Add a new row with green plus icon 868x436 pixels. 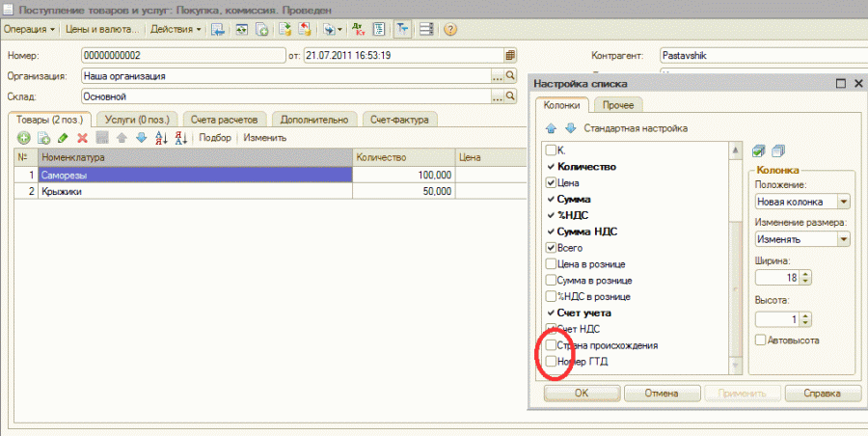click(x=24, y=138)
